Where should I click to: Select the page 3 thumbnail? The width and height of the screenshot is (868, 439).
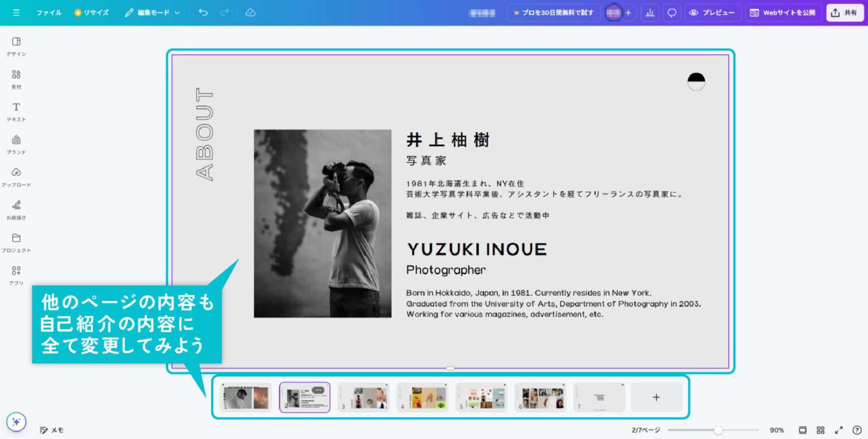363,397
